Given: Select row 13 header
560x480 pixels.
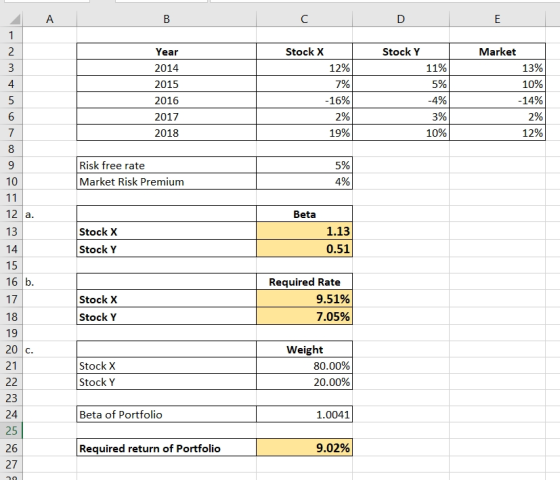Looking at the screenshot, I should 11,231.
